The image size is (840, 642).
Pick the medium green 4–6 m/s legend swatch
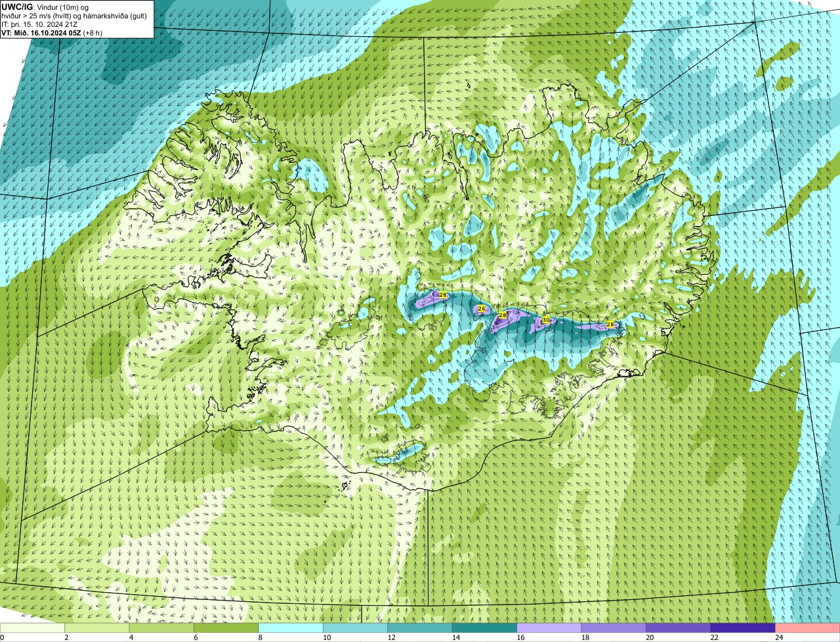pyautogui.click(x=162, y=628)
